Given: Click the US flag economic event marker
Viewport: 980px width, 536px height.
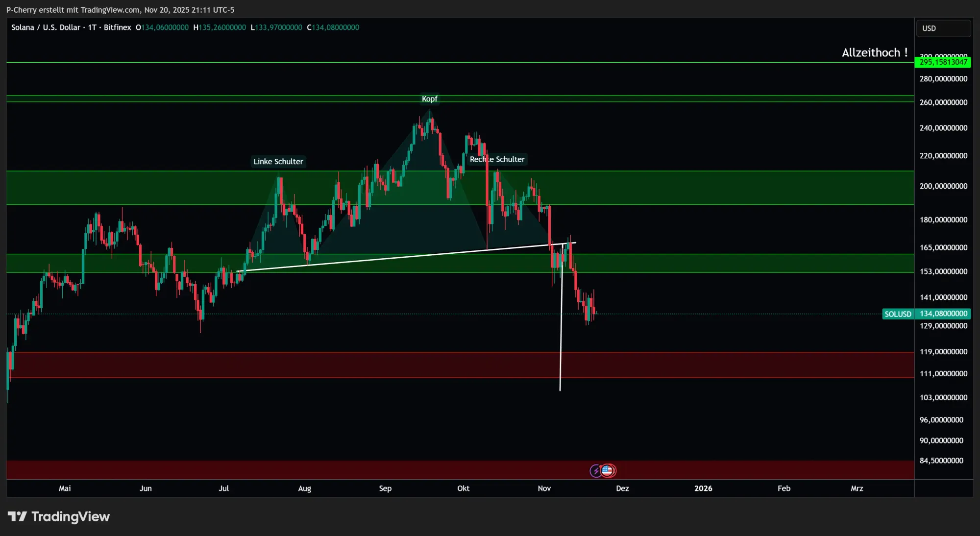Looking at the screenshot, I should click(608, 470).
